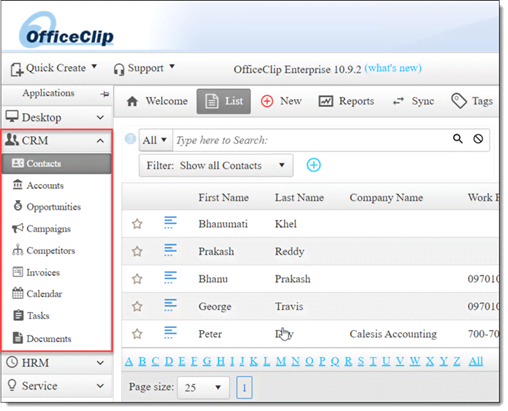Focus the Type here to Search field
Viewport: 508px width, 411px height.
310,140
